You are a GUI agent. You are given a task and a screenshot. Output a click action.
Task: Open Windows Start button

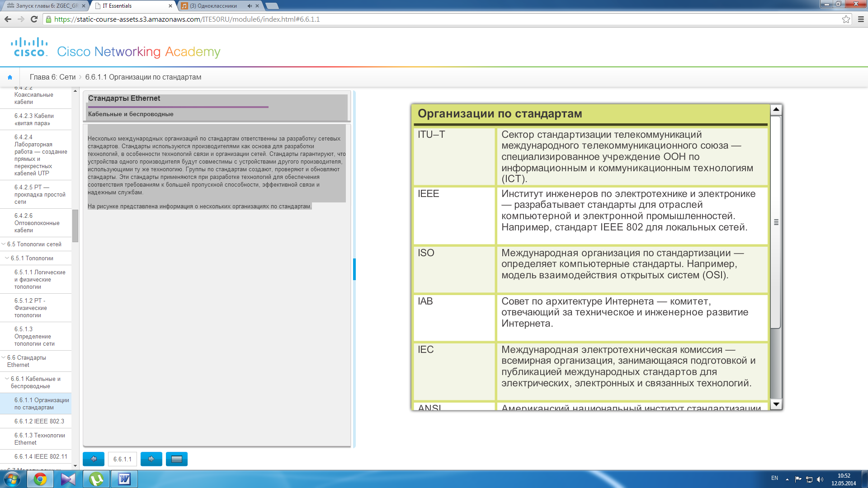click(12, 479)
